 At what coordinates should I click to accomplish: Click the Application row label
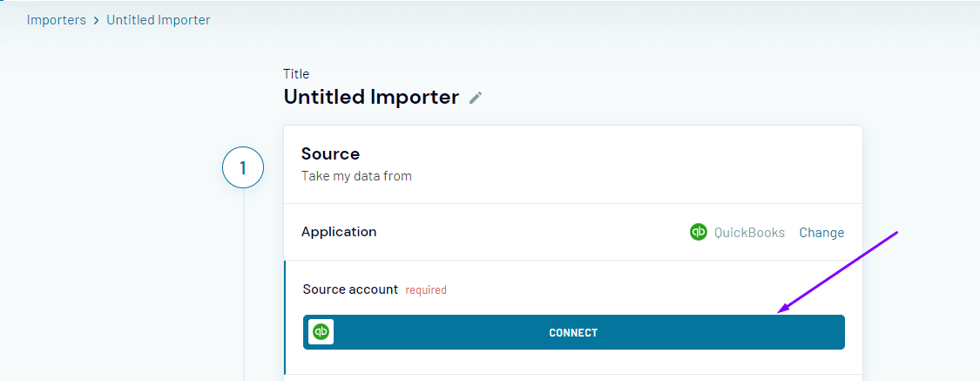tap(339, 232)
